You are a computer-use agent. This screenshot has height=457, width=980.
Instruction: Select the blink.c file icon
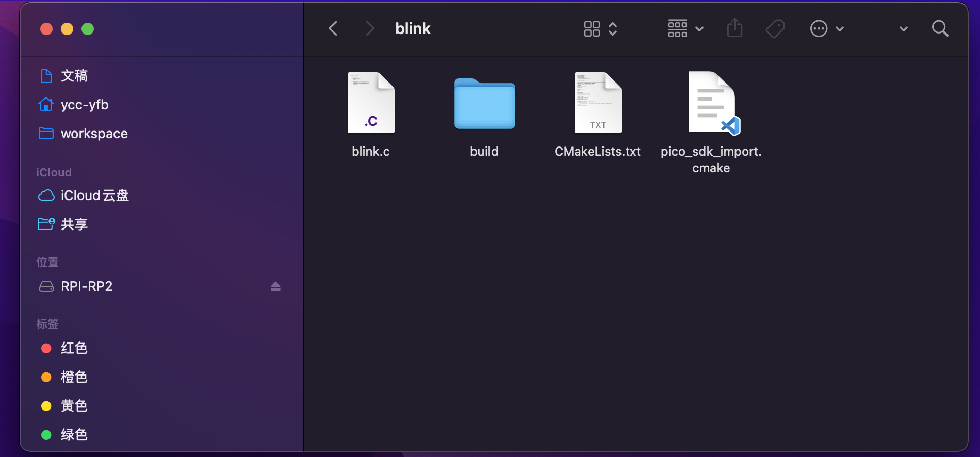point(371,103)
